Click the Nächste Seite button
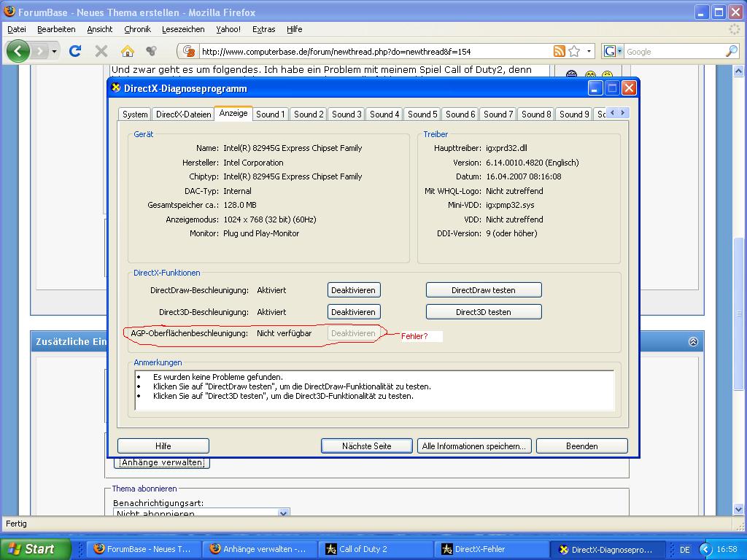This screenshot has height=560, width=747. 366,446
